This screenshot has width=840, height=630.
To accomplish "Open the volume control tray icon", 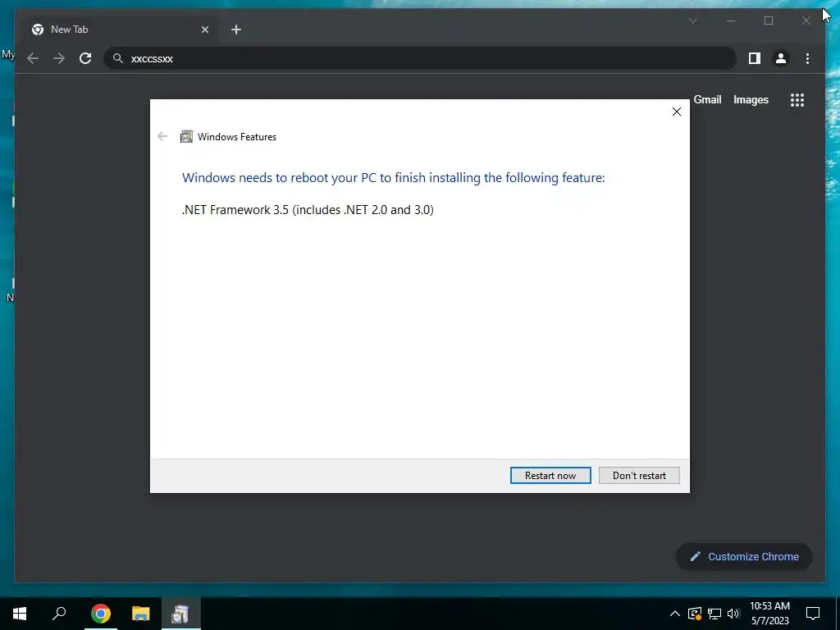I will point(733,614).
